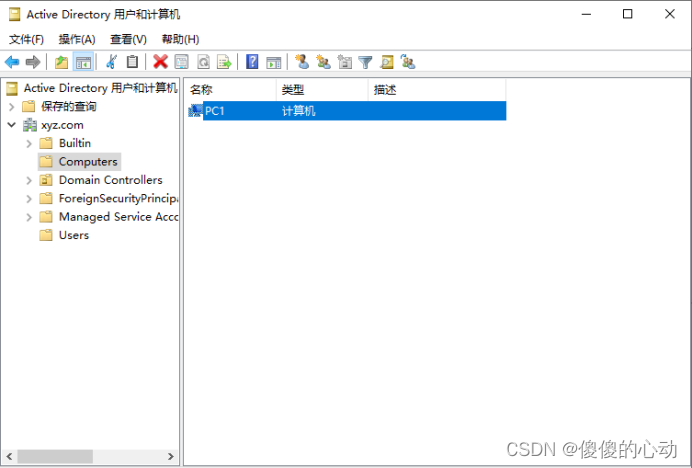Select the Builtin container
692x468 pixels.
click(x=75, y=143)
